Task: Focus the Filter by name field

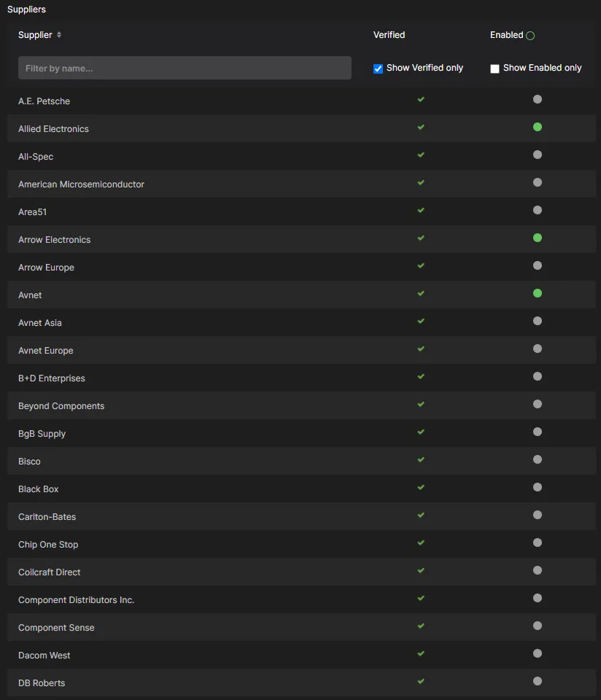Action: (185, 68)
